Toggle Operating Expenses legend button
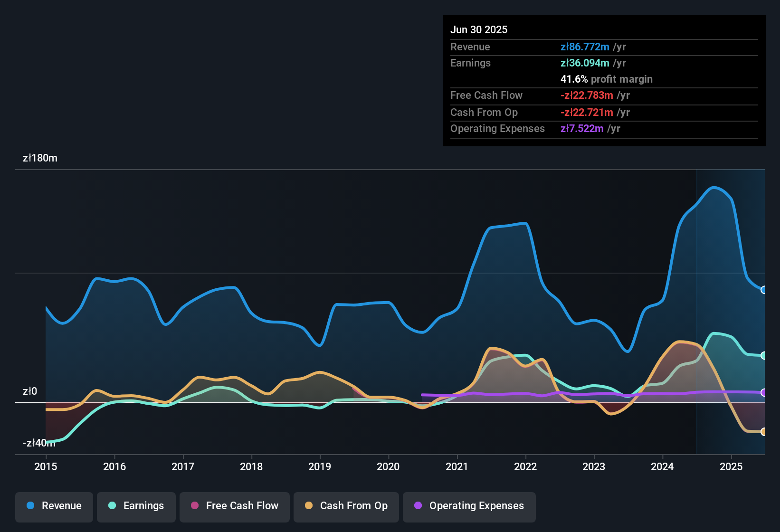The image size is (780, 532). pos(469,506)
